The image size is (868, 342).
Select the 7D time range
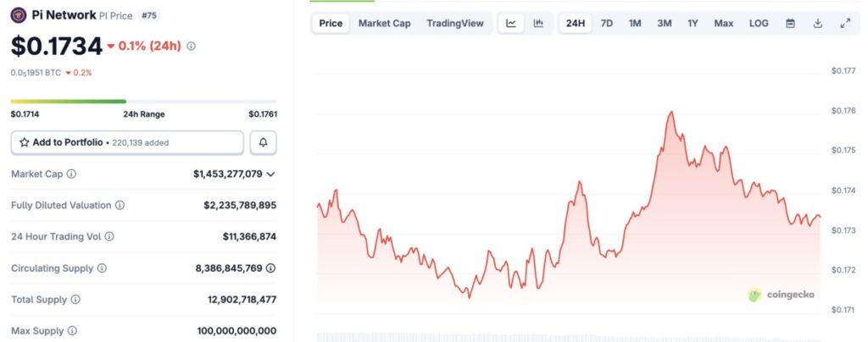click(x=607, y=23)
